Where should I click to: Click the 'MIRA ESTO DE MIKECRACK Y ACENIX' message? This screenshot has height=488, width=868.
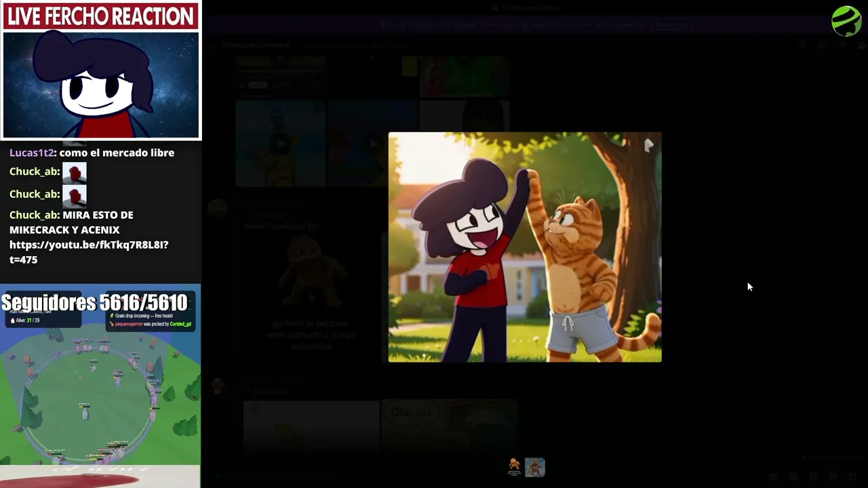[71, 222]
